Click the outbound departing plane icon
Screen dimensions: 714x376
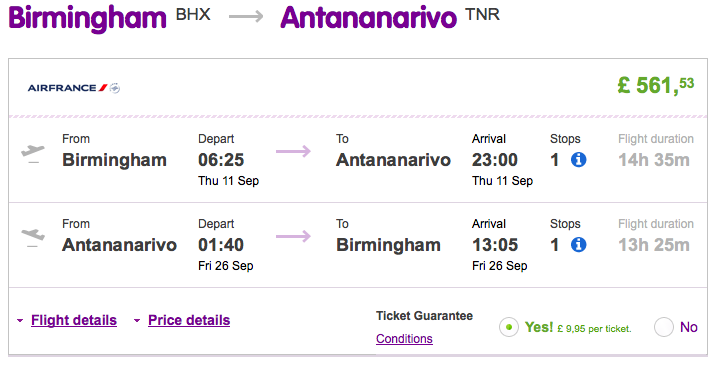33,153
